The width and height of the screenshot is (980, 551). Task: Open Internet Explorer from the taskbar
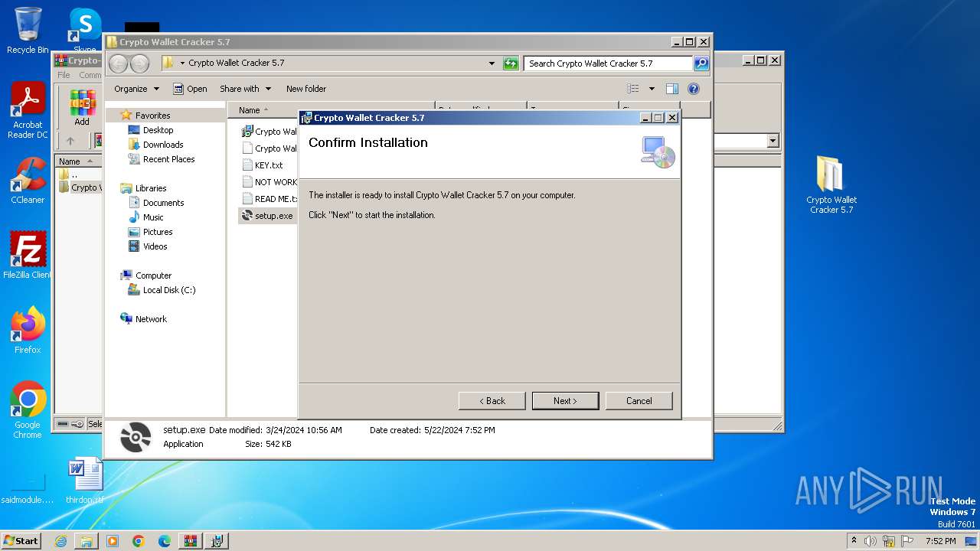coord(61,541)
